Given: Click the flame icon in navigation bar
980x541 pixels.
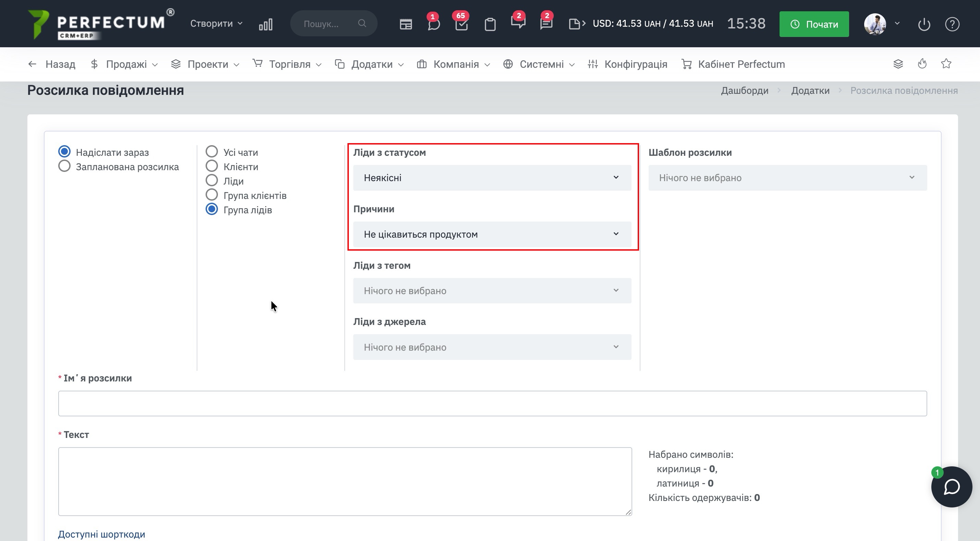Looking at the screenshot, I should (x=922, y=64).
